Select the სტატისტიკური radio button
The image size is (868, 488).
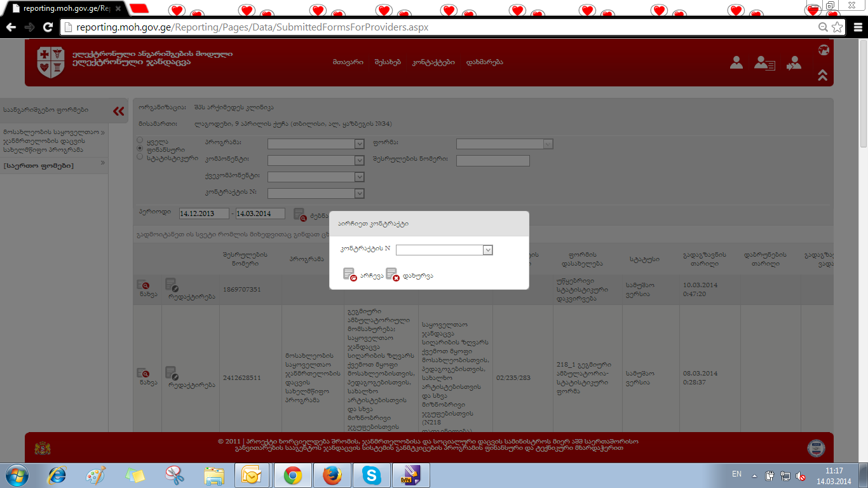[140, 156]
